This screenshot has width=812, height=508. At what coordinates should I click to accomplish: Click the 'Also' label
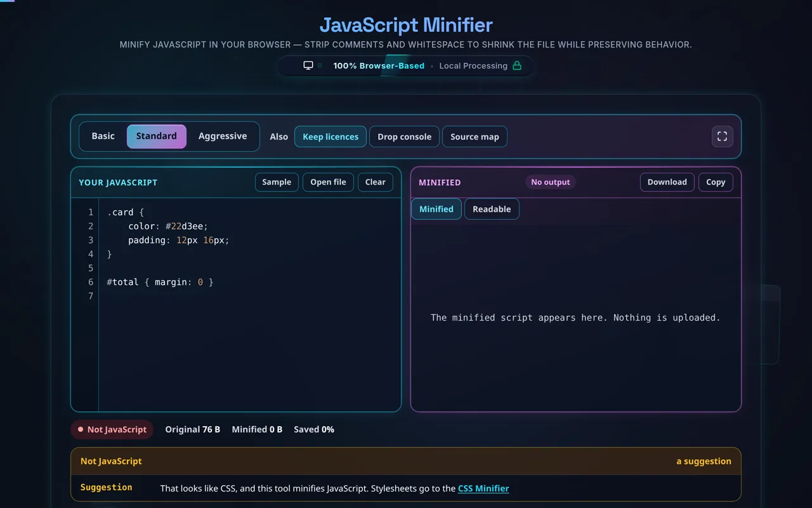(x=278, y=137)
